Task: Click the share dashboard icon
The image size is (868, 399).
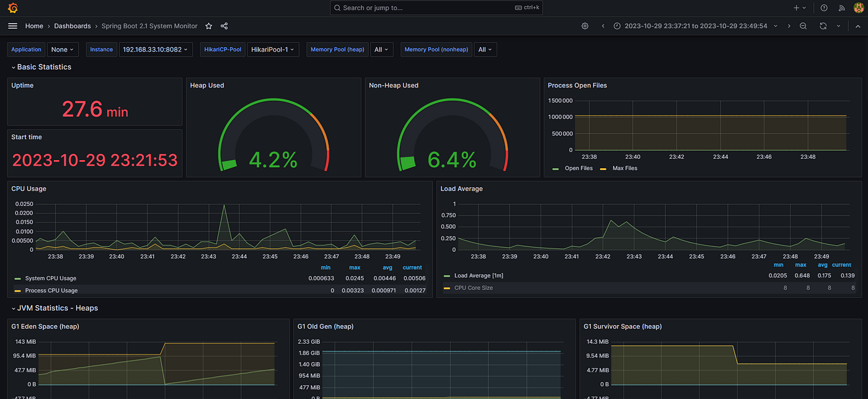Action: point(224,26)
